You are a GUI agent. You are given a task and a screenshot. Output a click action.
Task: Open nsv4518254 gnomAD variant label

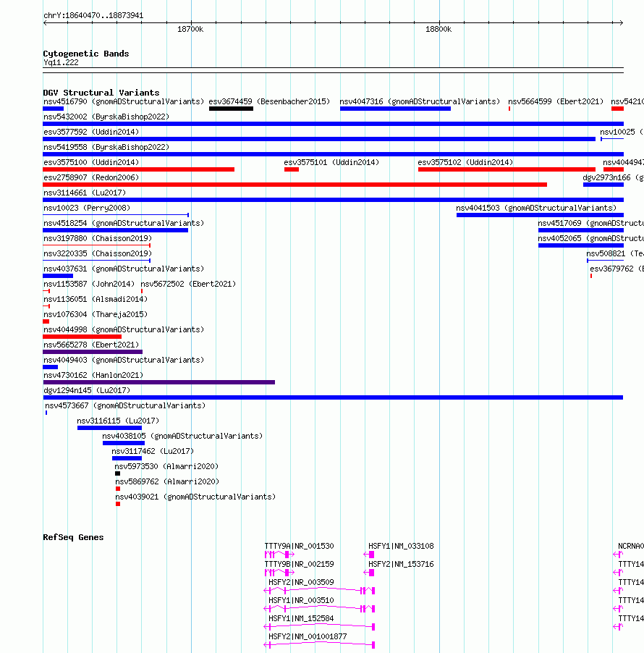pyautogui.click(x=124, y=223)
